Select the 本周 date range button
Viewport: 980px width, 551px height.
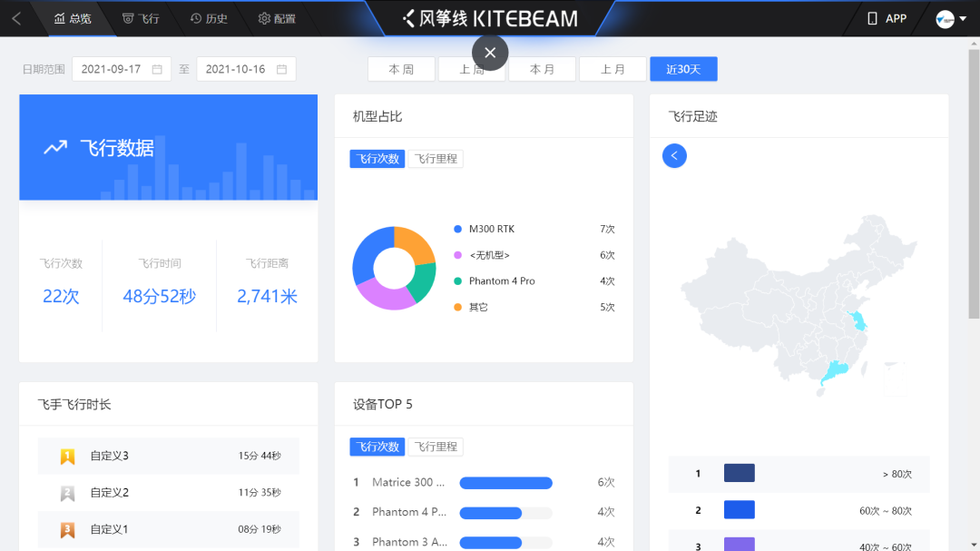[x=401, y=70]
